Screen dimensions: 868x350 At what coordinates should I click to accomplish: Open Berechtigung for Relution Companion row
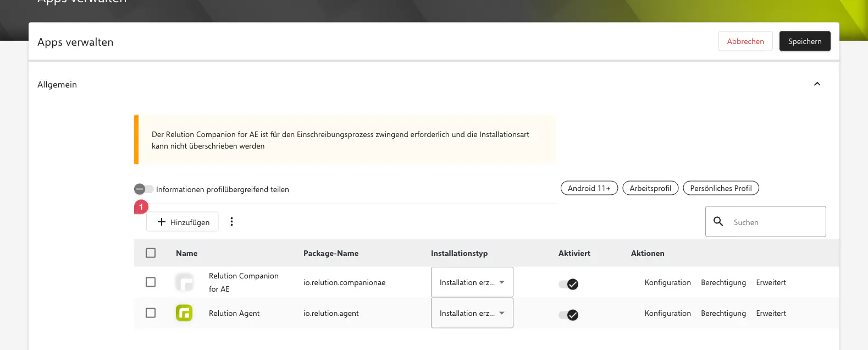723,282
